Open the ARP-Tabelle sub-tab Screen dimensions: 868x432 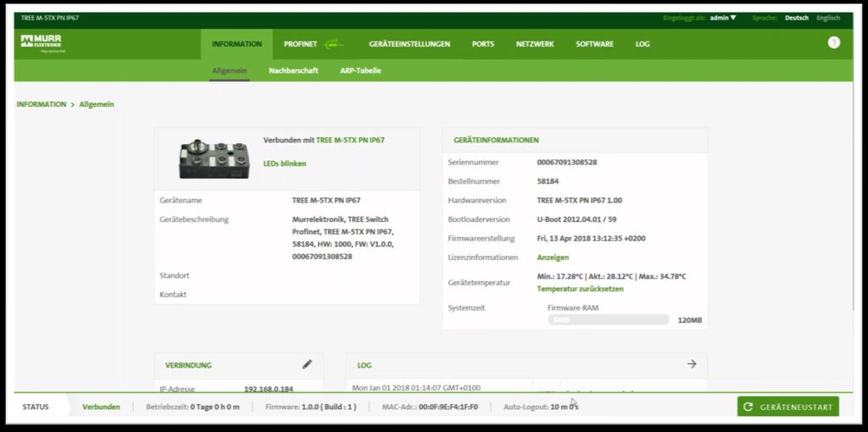(360, 71)
